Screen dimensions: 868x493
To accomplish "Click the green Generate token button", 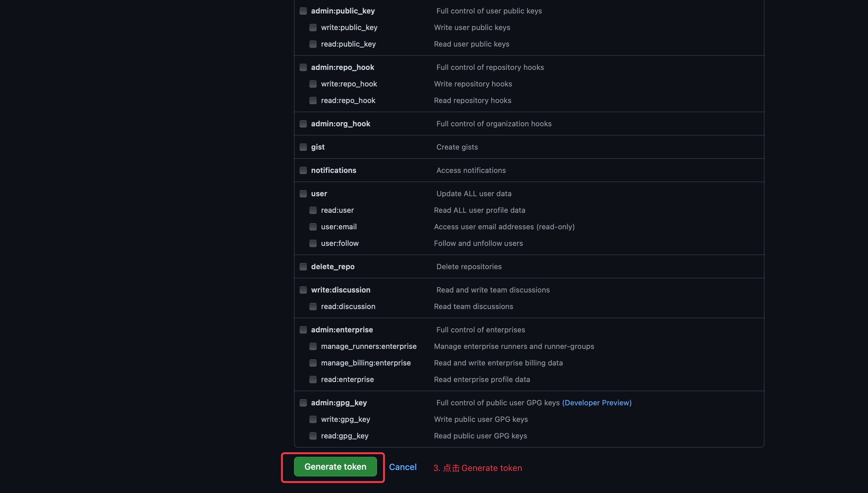I will [x=335, y=467].
